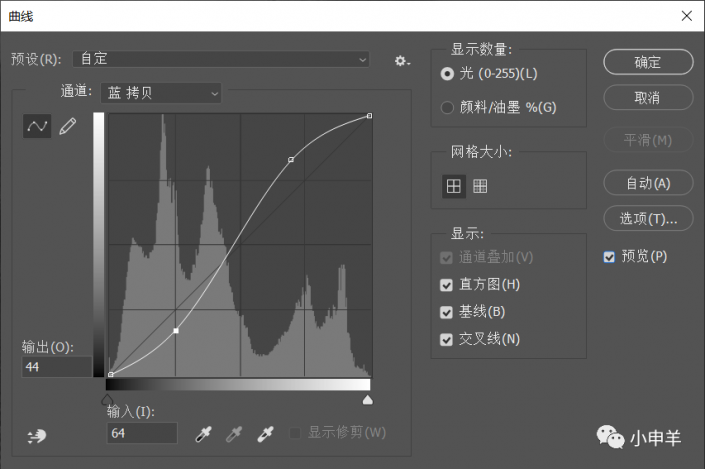Click the 输入 input value field
This screenshot has width=705, height=469.
tap(142, 433)
